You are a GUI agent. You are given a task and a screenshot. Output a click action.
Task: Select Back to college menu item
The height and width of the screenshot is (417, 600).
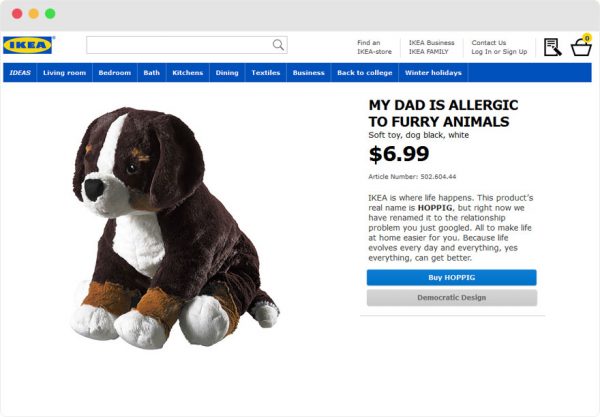click(x=365, y=73)
